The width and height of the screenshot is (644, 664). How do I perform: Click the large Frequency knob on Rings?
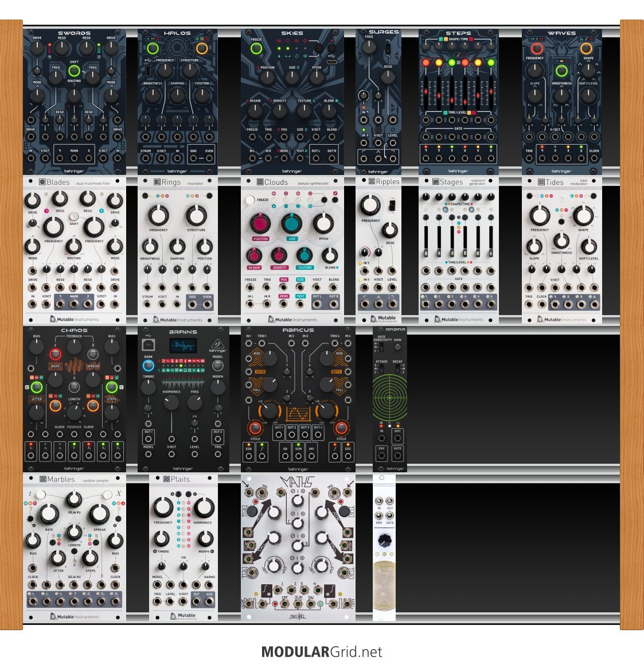pyautogui.click(x=158, y=215)
